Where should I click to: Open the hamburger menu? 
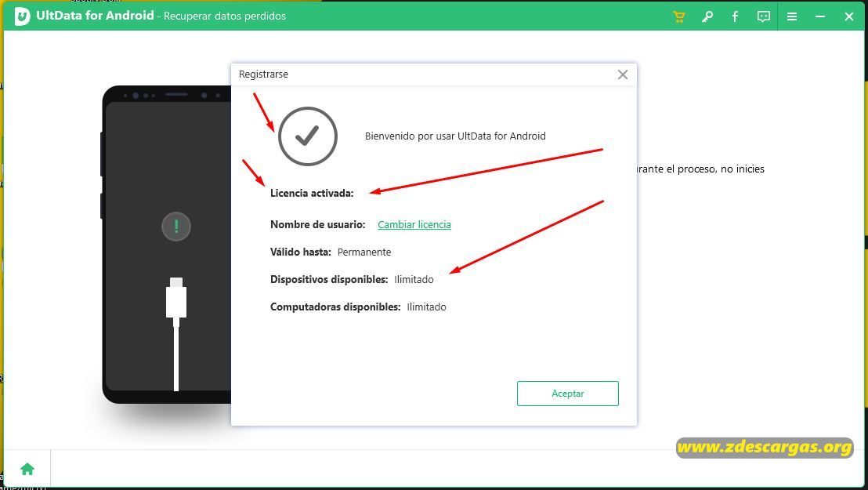tap(792, 16)
